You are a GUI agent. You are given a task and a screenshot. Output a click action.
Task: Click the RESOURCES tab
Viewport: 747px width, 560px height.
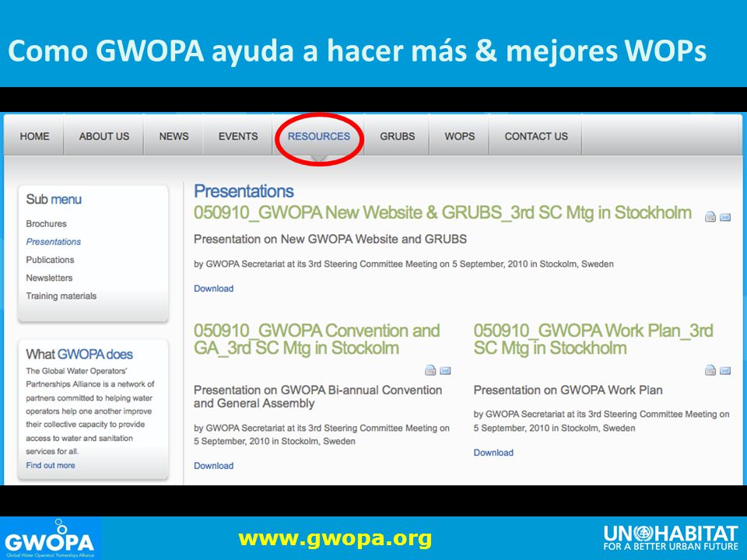pyautogui.click(x=319, y=136)
